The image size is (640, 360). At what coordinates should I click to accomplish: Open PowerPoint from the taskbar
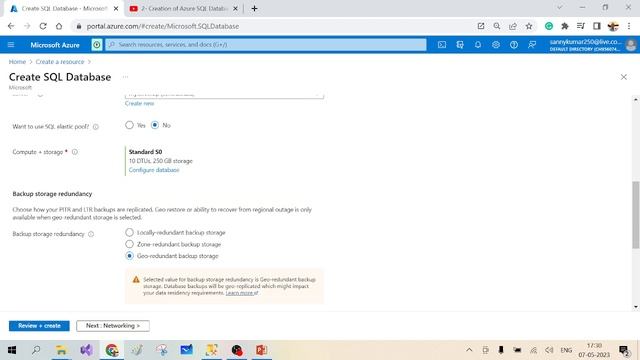(261, 350)
